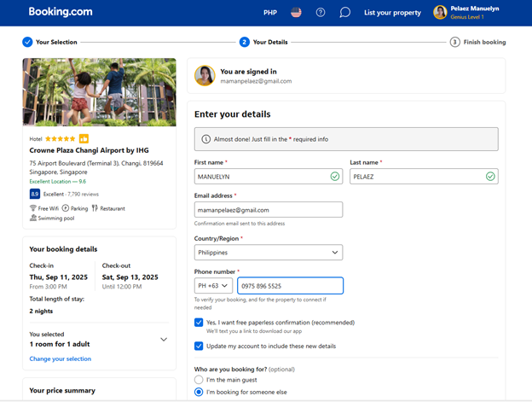The image size is (532, 402).
Task: Open the Country/Region dropdown
Action: click(268, 253)
